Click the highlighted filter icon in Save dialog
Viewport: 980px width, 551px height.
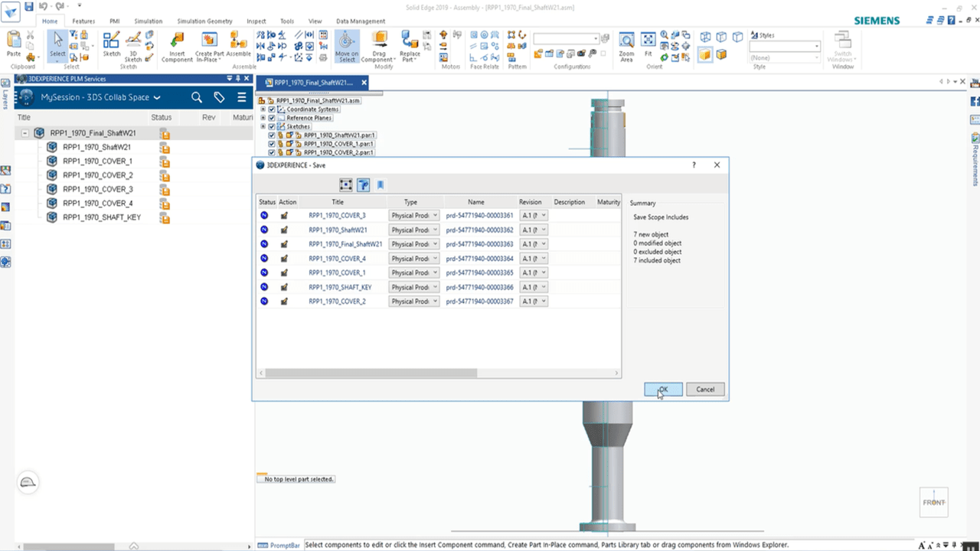(364, 185)
